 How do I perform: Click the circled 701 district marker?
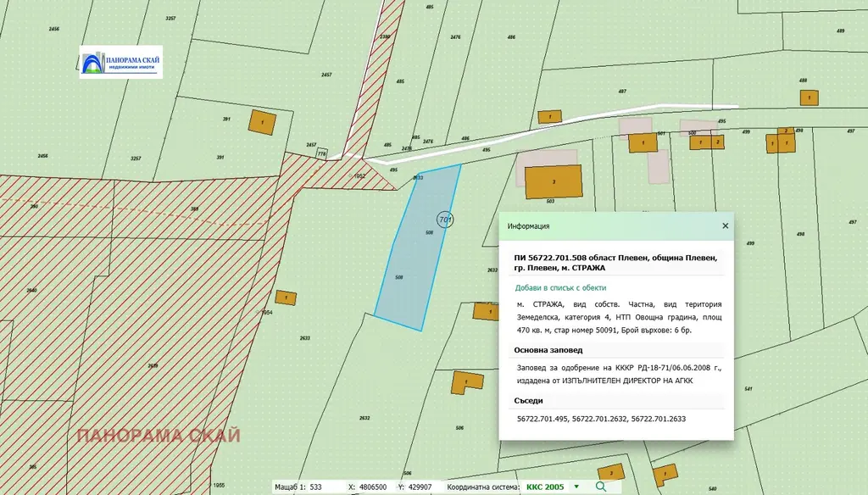tap(445, 220)
